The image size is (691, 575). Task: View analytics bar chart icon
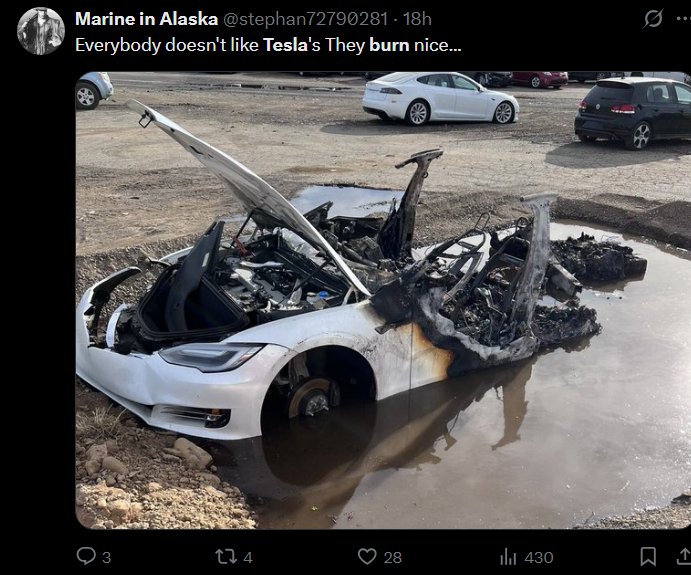[x=508, y=557]
